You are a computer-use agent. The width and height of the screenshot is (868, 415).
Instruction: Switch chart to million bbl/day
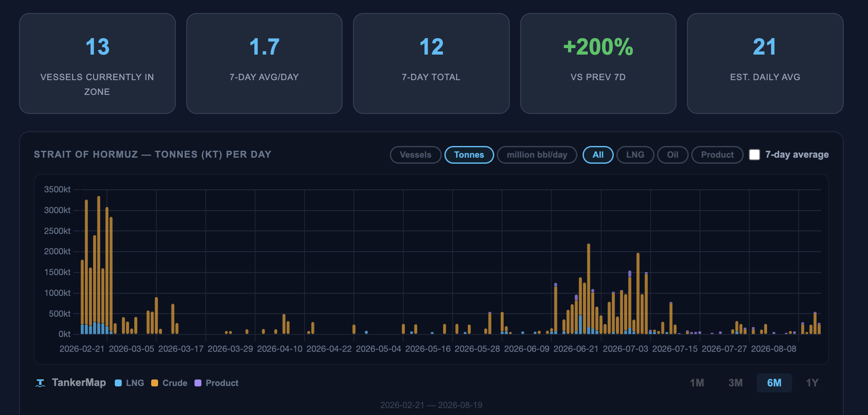point(537,155)
